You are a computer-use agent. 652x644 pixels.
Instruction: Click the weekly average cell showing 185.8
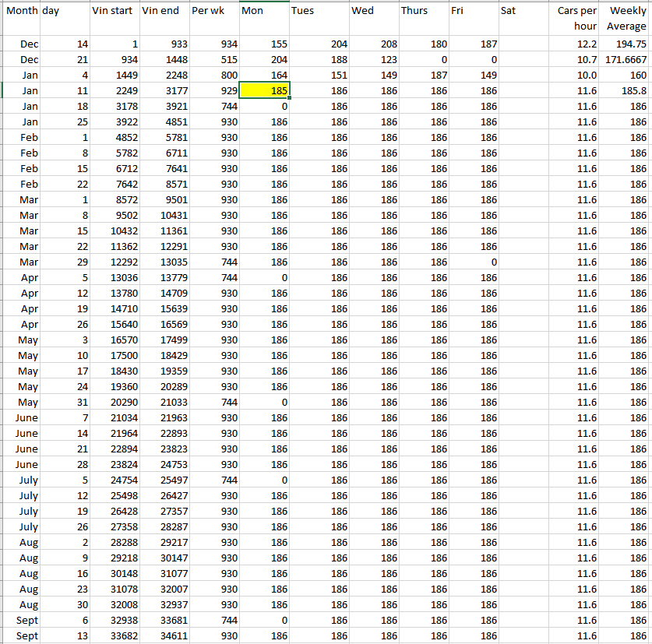point(626,91)
